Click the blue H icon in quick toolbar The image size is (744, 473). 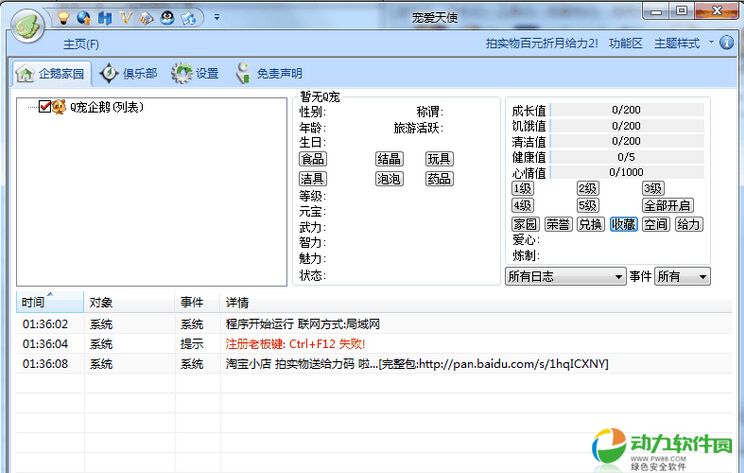click(104, 17)
